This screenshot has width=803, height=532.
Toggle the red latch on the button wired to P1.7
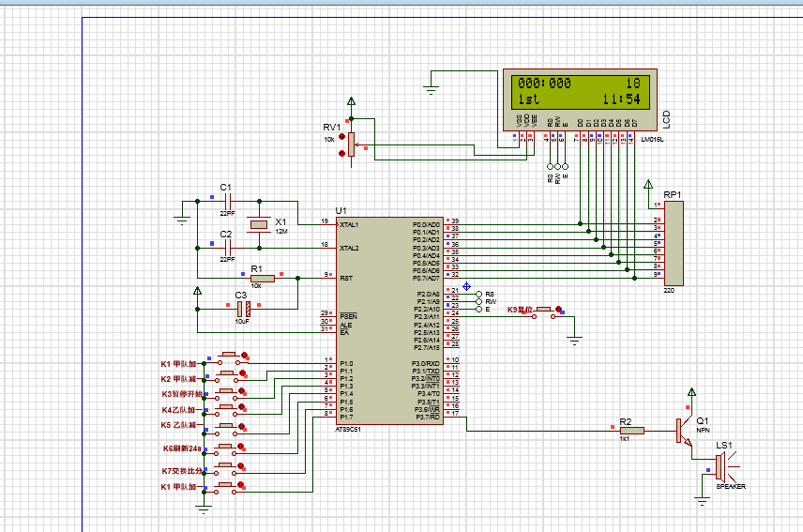pos(241,484)
